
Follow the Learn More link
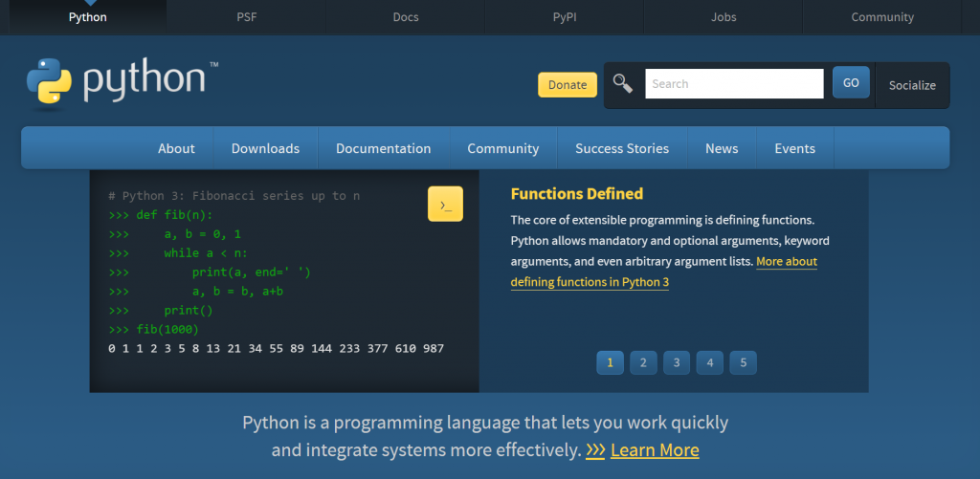click(655, 450)
